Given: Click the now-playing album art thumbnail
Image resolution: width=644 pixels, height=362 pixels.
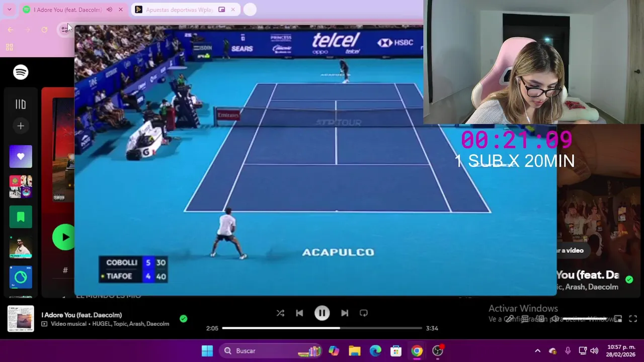Looking at the screenshot, I should [21, 319].
